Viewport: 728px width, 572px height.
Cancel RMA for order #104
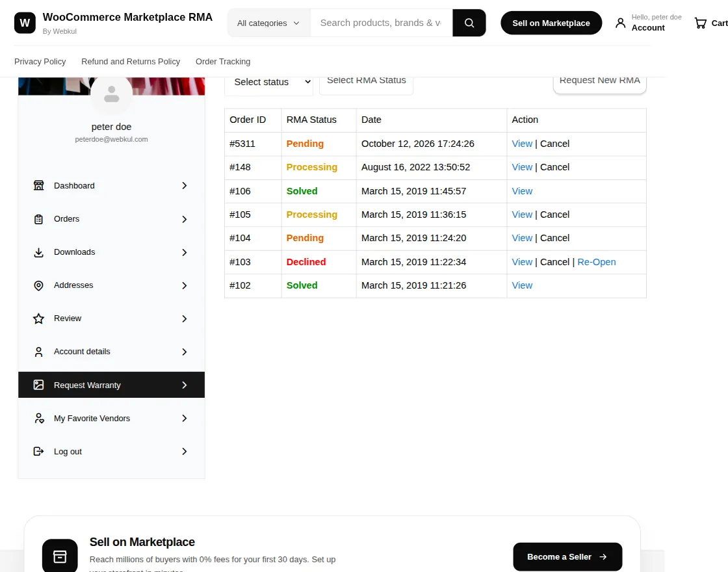click(554, 238)
